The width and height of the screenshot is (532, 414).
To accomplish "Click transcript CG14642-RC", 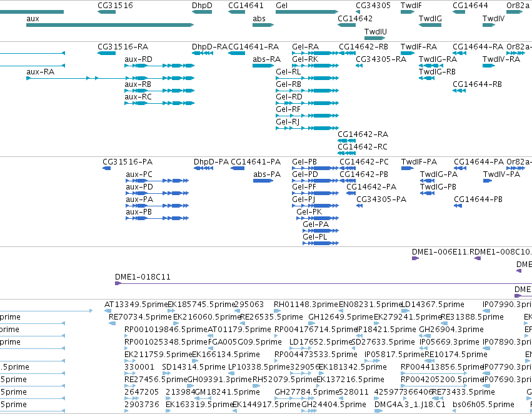I will [363, 147].
